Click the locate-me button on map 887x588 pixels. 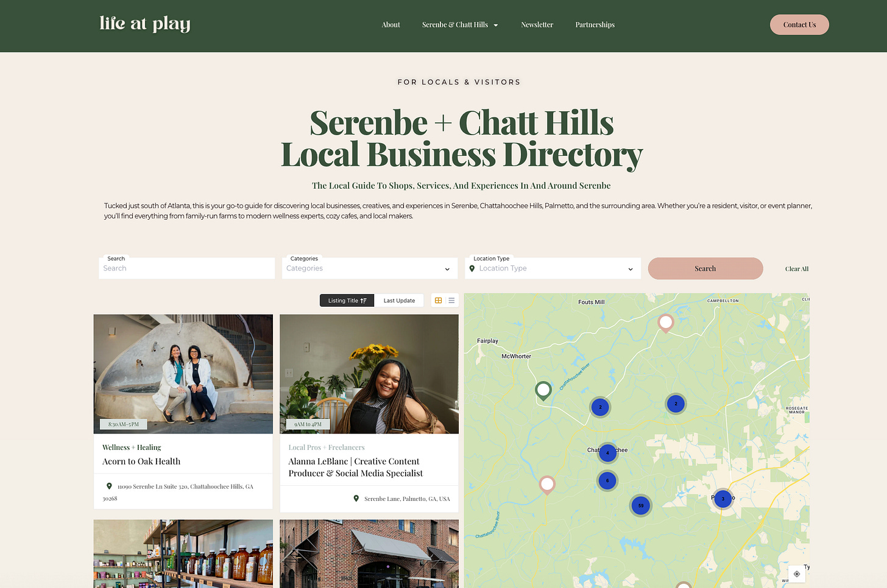click(x=797, y=574)
